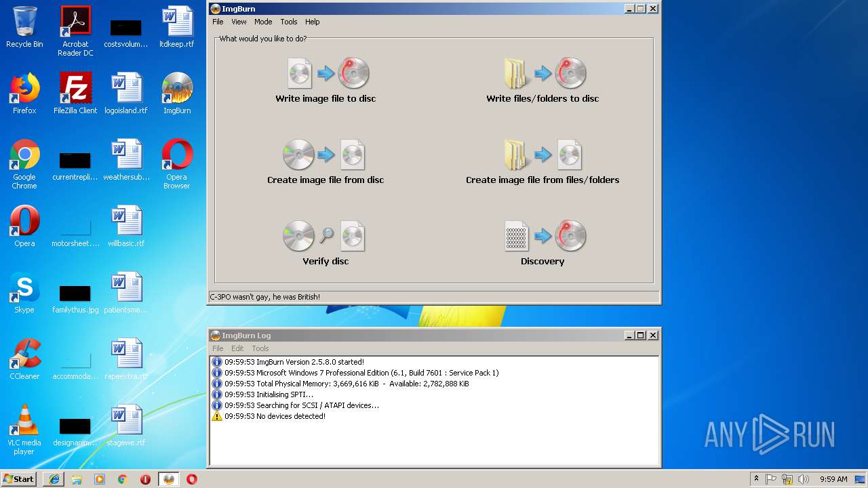The image size is (868, 488).
Task: Select the ltdkeep.rtf desktop file
Action: [177, 27]
